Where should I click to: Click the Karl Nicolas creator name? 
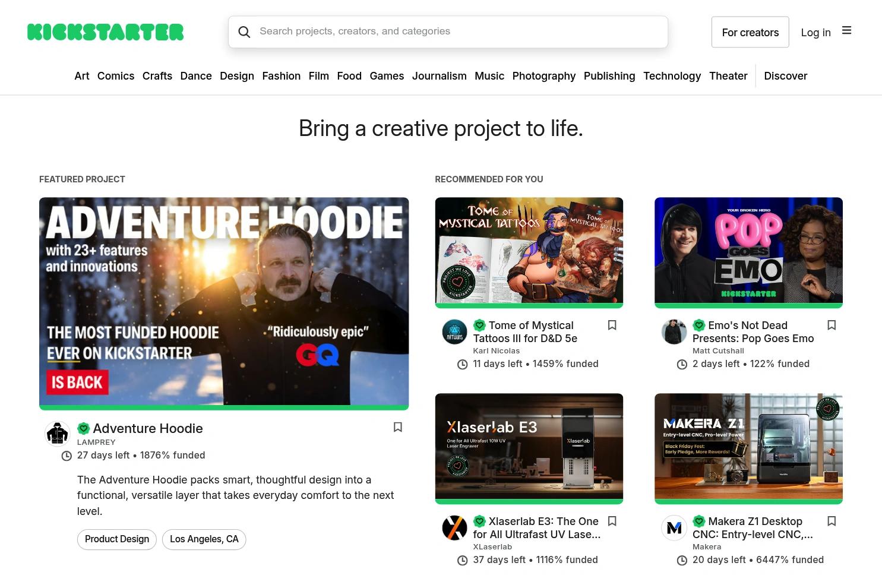point(497,351)
